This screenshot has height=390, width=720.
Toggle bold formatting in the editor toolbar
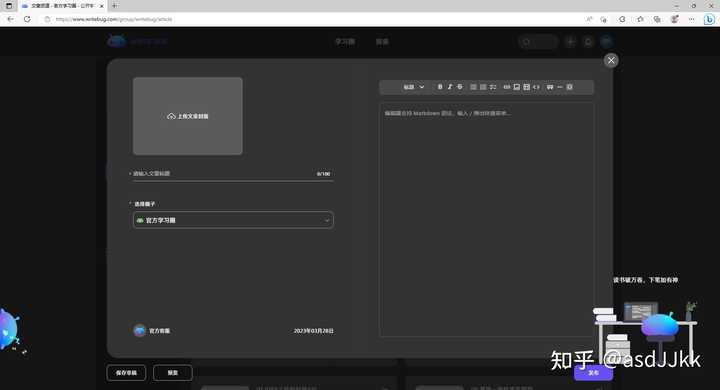pyautogui.click(x=440, y=87)
